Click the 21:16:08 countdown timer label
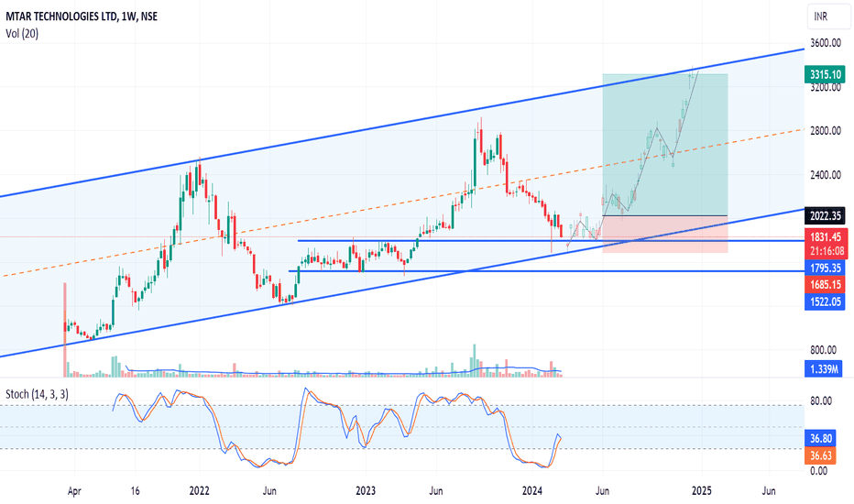854x504 pixels. tap(825, 251)
